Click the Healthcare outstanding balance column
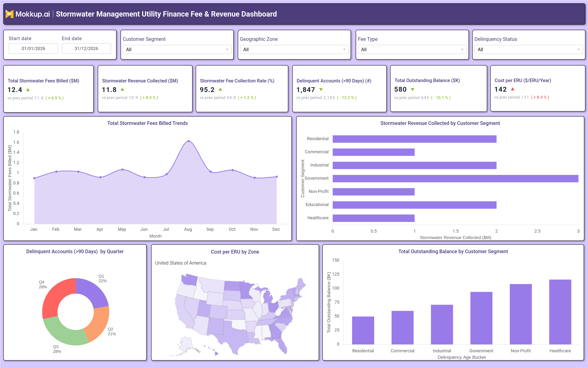This screenshot has height=368, width=588. tap(560, 312)
